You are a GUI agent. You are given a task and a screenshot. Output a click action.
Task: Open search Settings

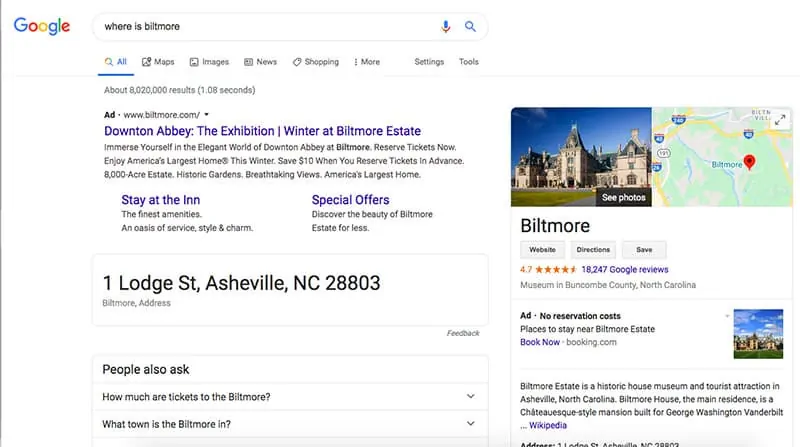(x=429, y=62)
